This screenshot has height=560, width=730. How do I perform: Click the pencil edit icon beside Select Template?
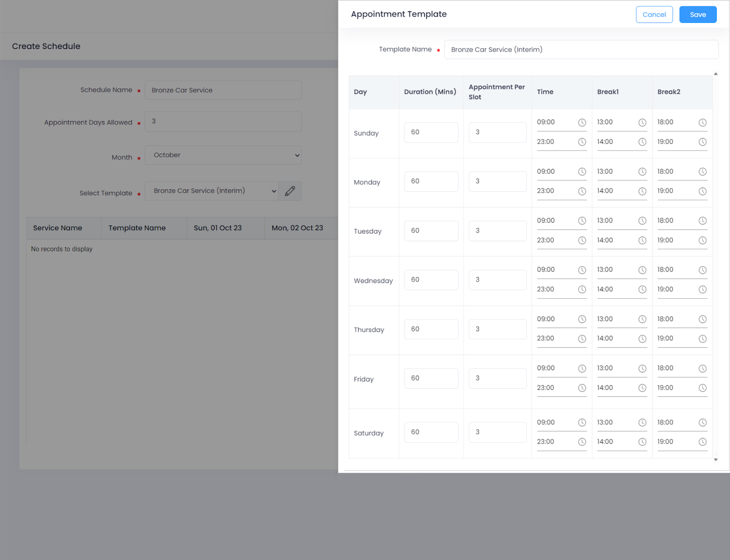tap(290, 191)
